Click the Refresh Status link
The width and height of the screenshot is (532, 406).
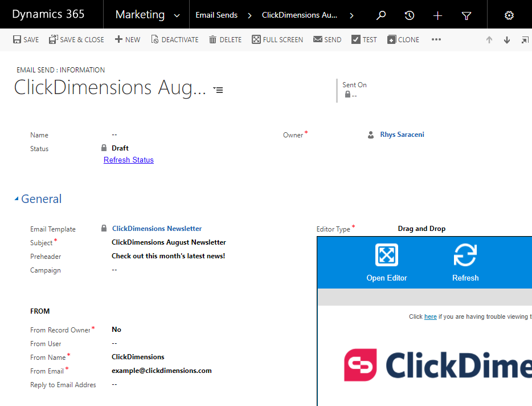(x=129, y=160)
